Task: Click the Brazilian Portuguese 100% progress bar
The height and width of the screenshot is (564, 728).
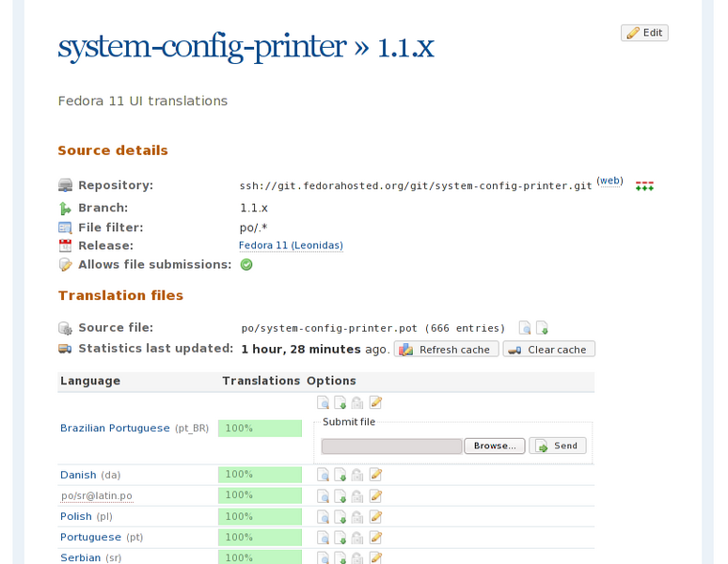Action: pos(260,428)
